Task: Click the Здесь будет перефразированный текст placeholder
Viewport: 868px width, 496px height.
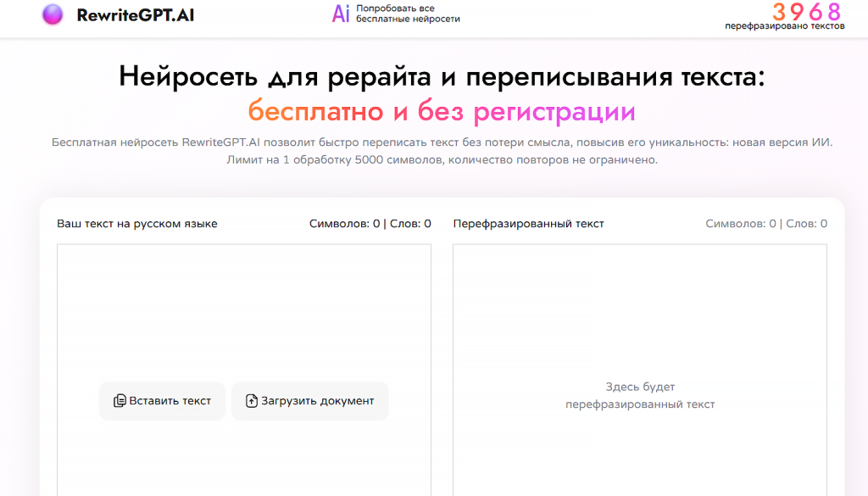Action: pos(640,395)
